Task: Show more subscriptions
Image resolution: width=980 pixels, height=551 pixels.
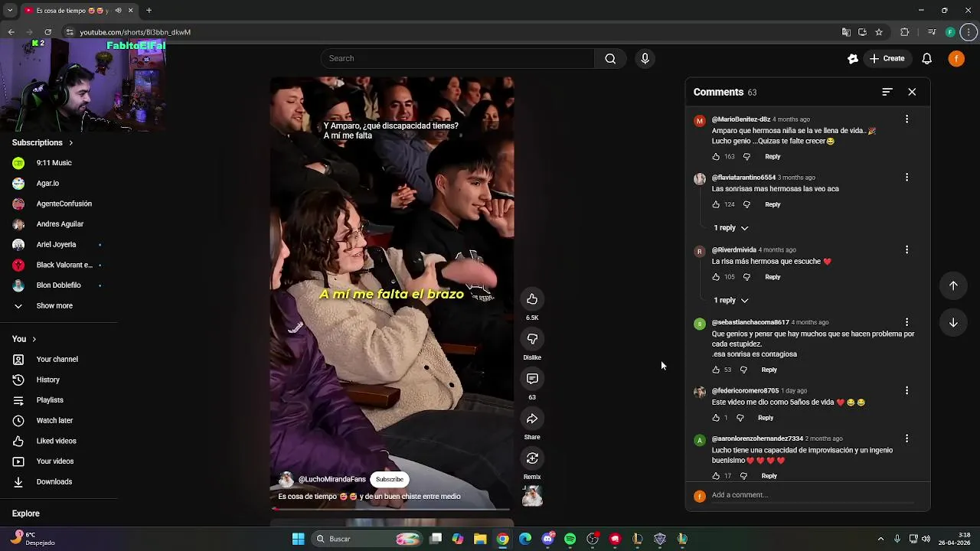Action: [x=54, y=306]
